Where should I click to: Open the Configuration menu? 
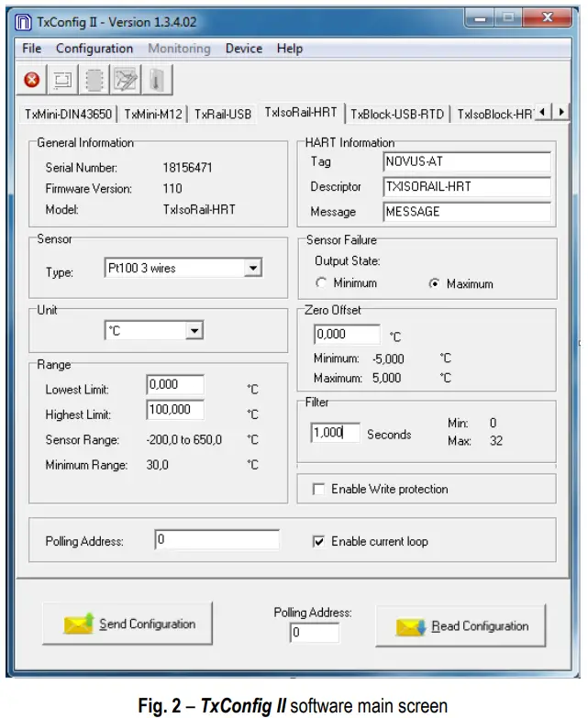pos(94,49)
